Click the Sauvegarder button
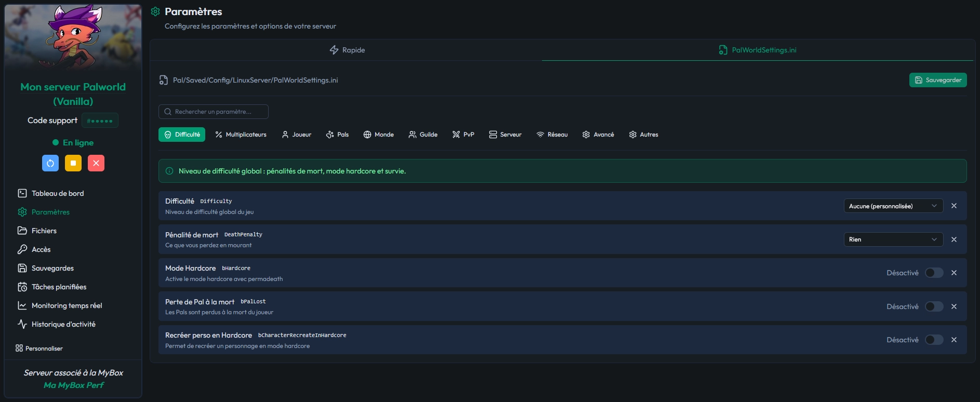The image size is (980, 402). [x=938, y=80]
